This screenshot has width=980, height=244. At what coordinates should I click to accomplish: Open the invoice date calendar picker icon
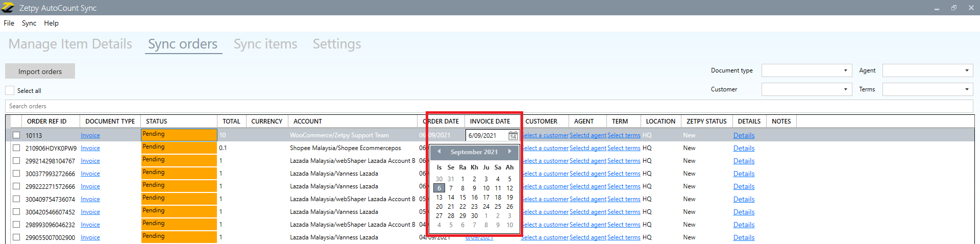point(513,136)
